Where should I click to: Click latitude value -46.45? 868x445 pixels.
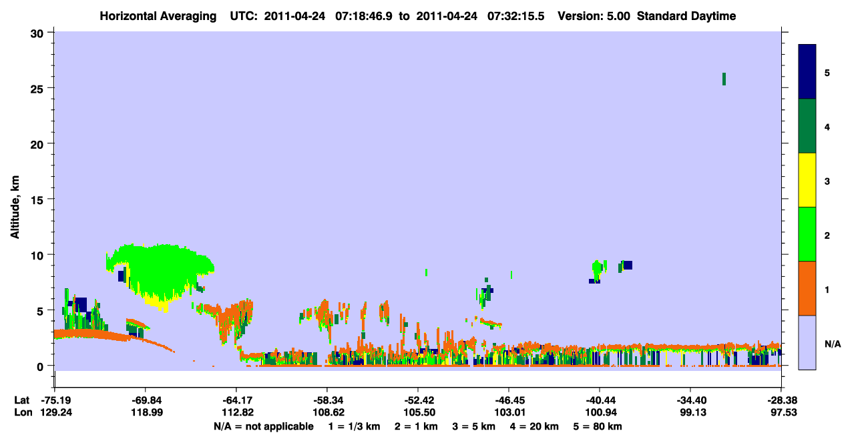coord(508,400)
